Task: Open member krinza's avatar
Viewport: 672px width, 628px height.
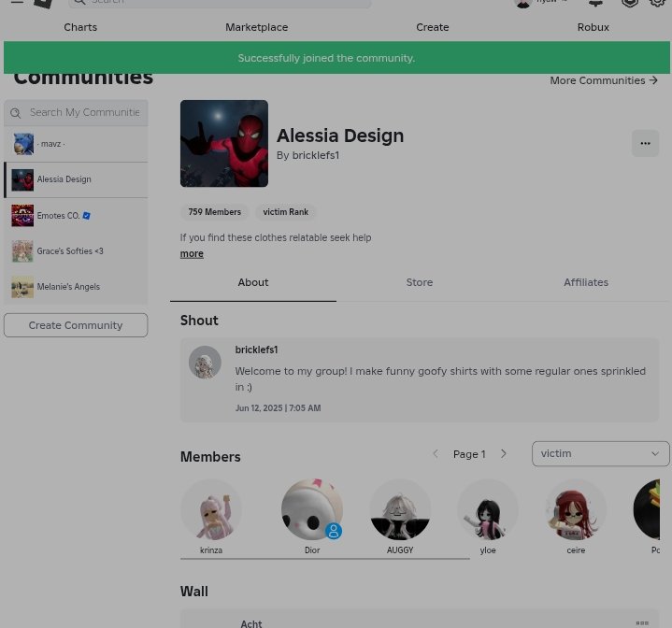Action: pos(211,509)
